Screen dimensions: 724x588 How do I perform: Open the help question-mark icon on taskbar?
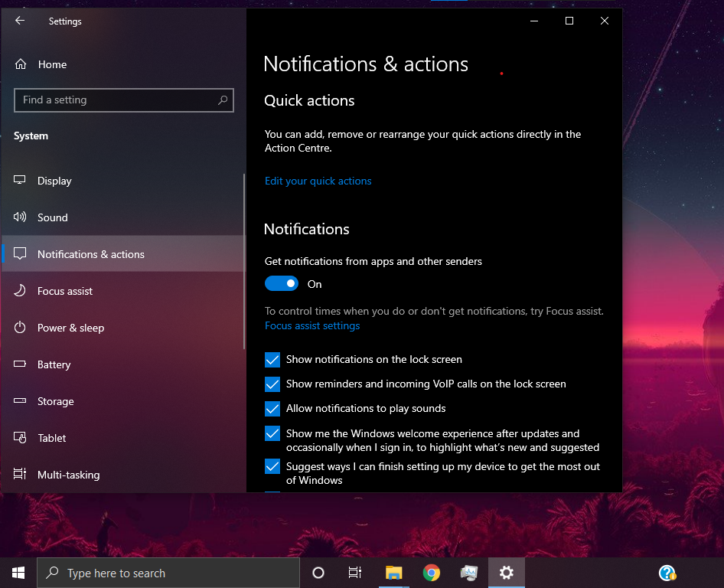tap(667, 573)
